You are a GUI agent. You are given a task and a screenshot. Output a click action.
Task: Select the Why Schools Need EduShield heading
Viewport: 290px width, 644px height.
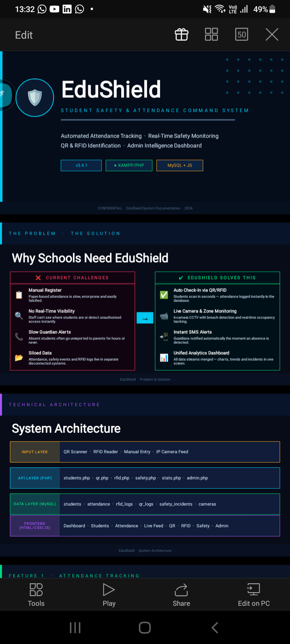[x=90, y=258]
